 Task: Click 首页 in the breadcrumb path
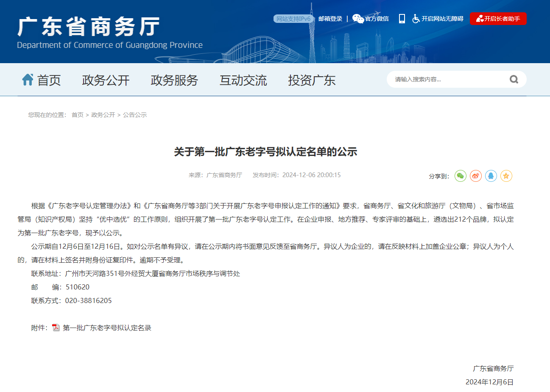pyautogui.click(x=77, y=115)
